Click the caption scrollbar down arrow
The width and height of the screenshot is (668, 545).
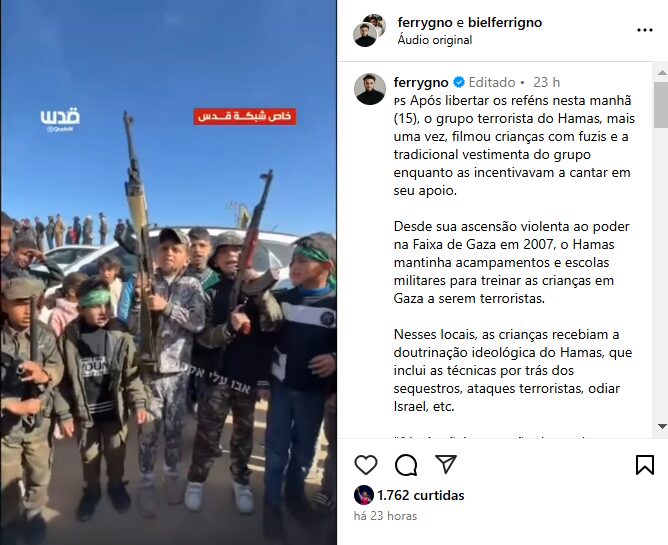coord(662,426)
